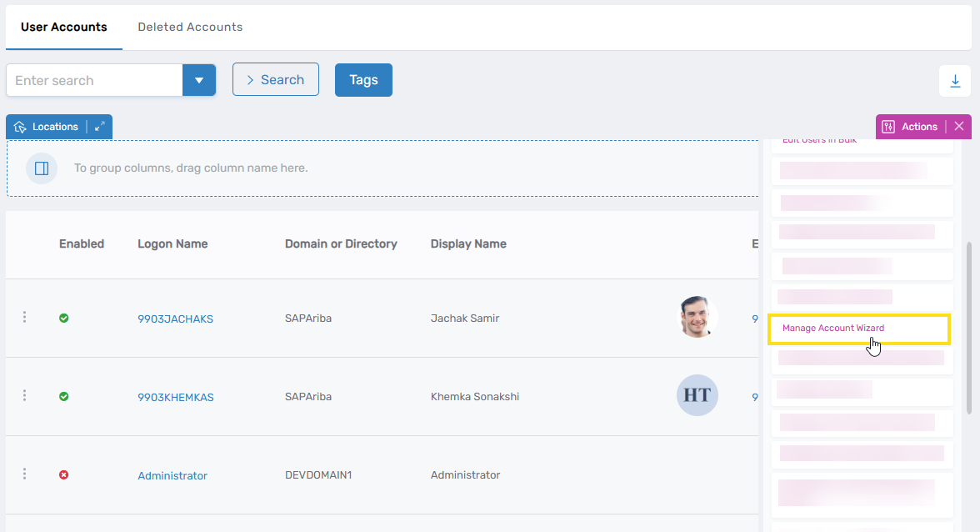This screenshot has width=980, height=532.
Task: Open the 9903KHEMKAS user account link
Action: (177, 397)
